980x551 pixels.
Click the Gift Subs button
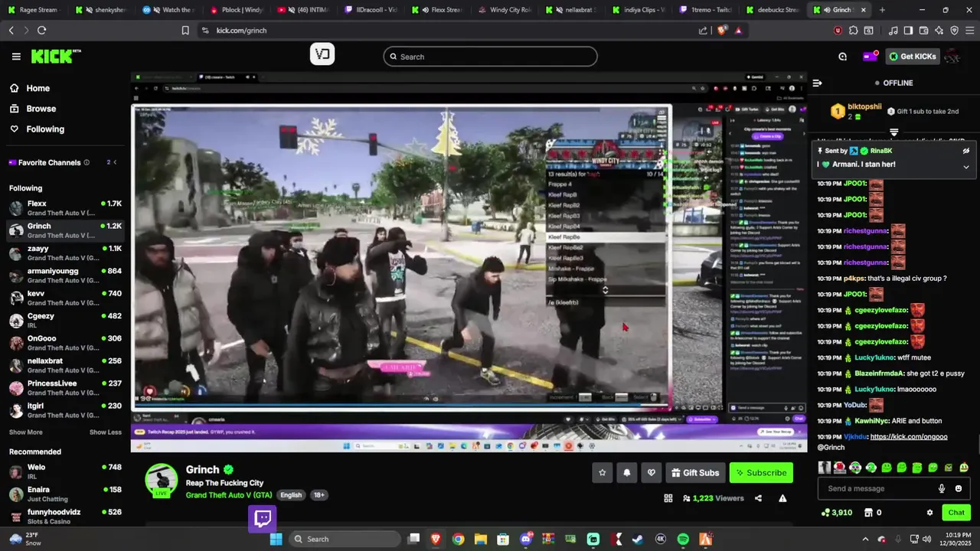tap(695, 473)
